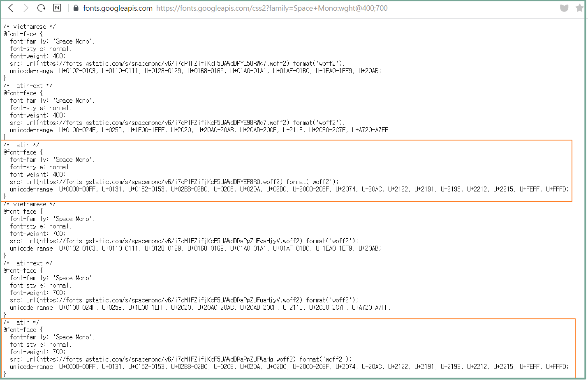Click the '/* latin-ext */' comment above the 400-weight block

[28, 86]
